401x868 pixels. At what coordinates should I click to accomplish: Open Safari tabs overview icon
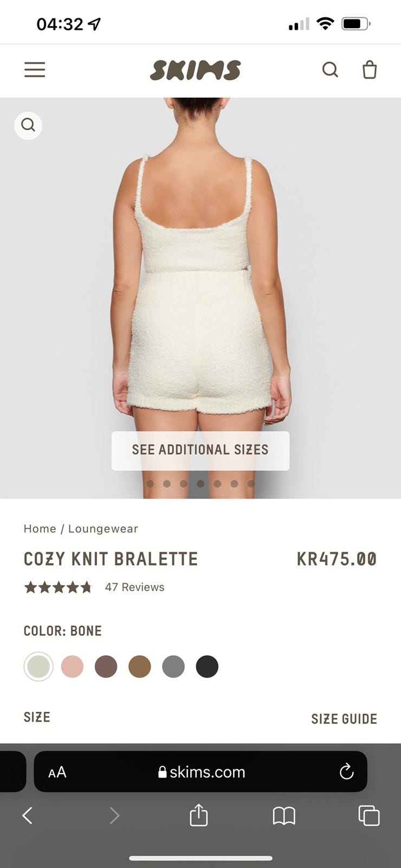click(369, 815)
